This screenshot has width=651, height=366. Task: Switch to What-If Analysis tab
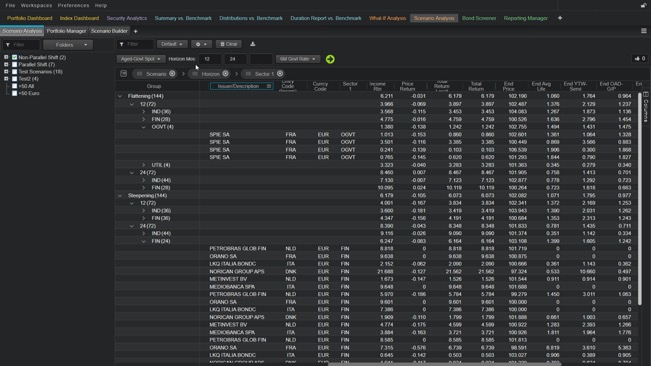tap(387, 18)
